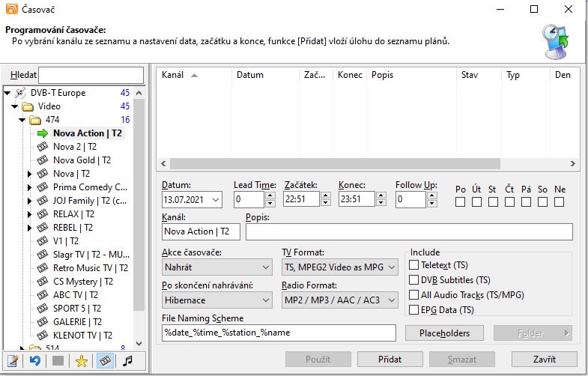The width and height of the screenshot is (588, 376).
Task: Open the Akce časovače dropdown
Action: click(x=216, y=267)
